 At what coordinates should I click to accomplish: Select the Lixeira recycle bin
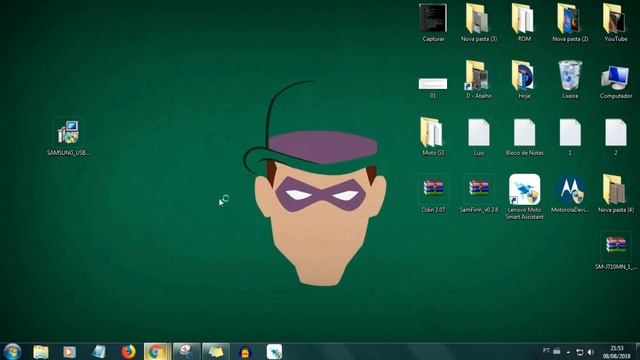coord(570,80)
